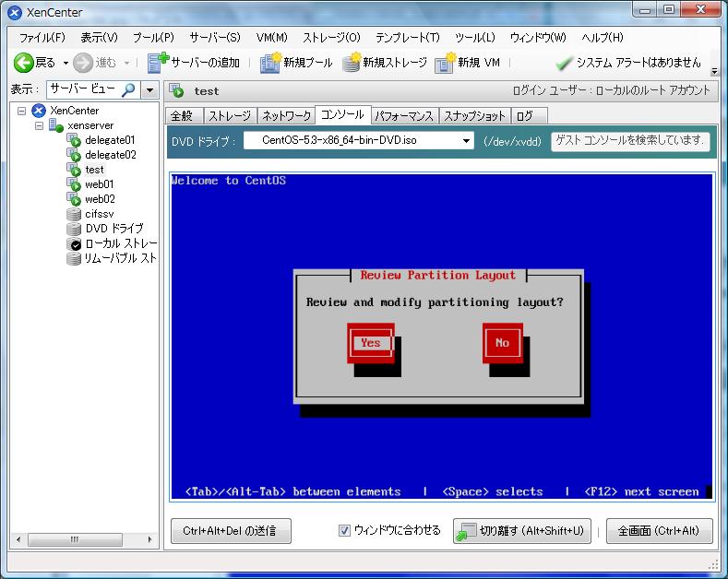Viewport: 728px width, 579px height.
Task: Click the Add Server icon
Action: pos(158,63)
